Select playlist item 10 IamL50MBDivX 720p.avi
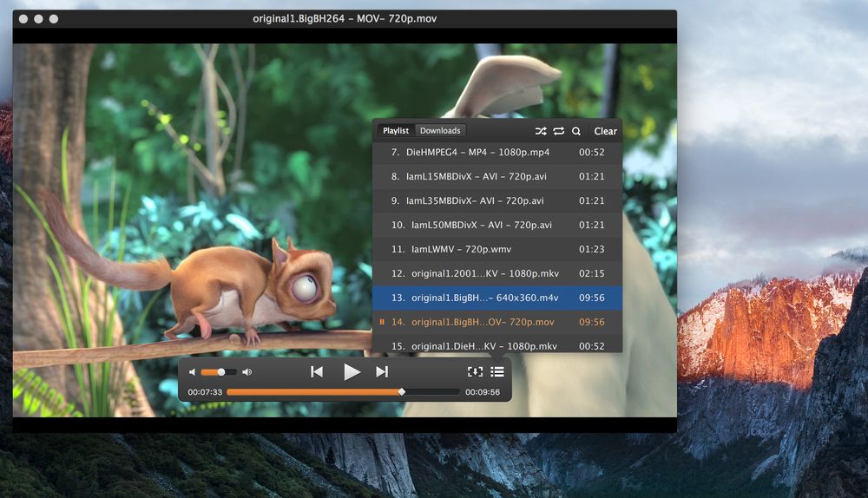 [497, 226]
